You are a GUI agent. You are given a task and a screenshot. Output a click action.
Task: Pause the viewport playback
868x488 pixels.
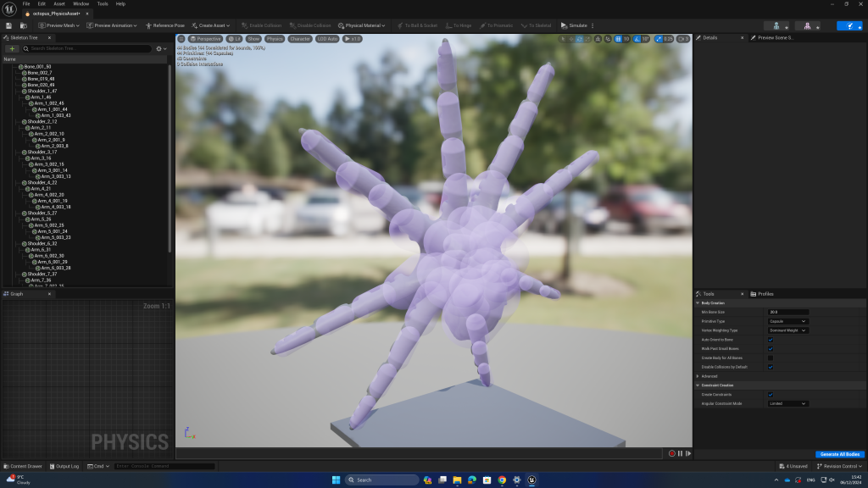[680, 453]
